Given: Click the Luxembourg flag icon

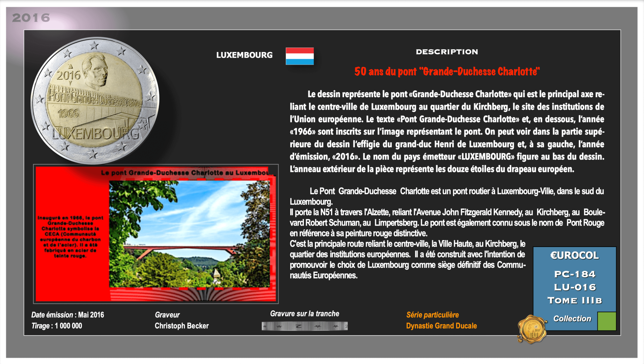Looking at the screenshot, I should tap(300, 56).
